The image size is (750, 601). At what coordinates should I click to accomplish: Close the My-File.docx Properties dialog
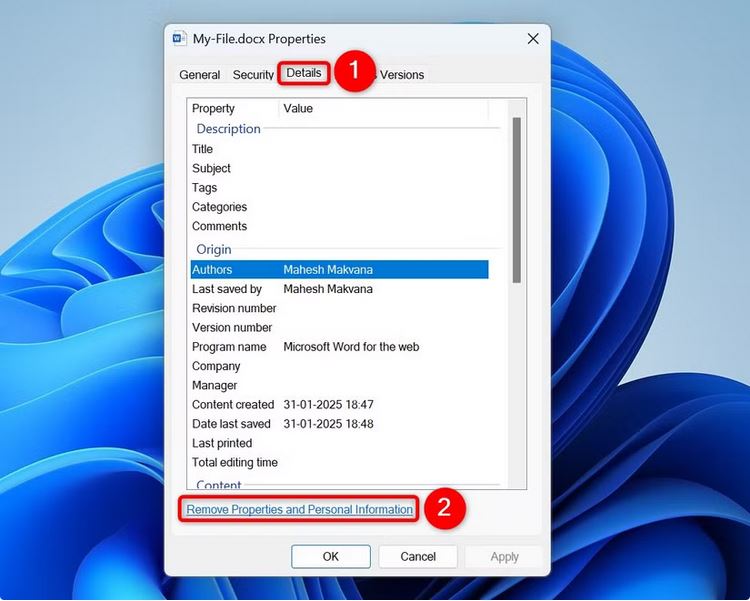pyautogui.click(x=533, y=39)
